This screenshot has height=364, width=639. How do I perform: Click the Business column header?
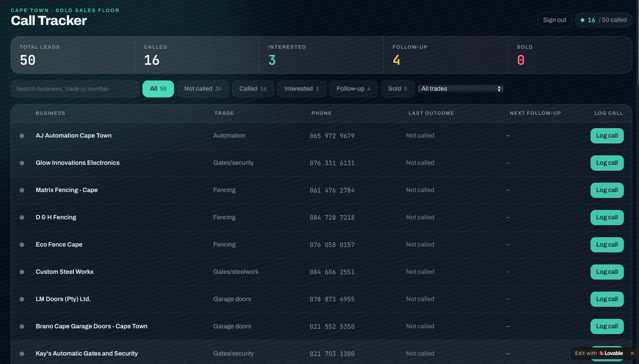pos(51,113)
